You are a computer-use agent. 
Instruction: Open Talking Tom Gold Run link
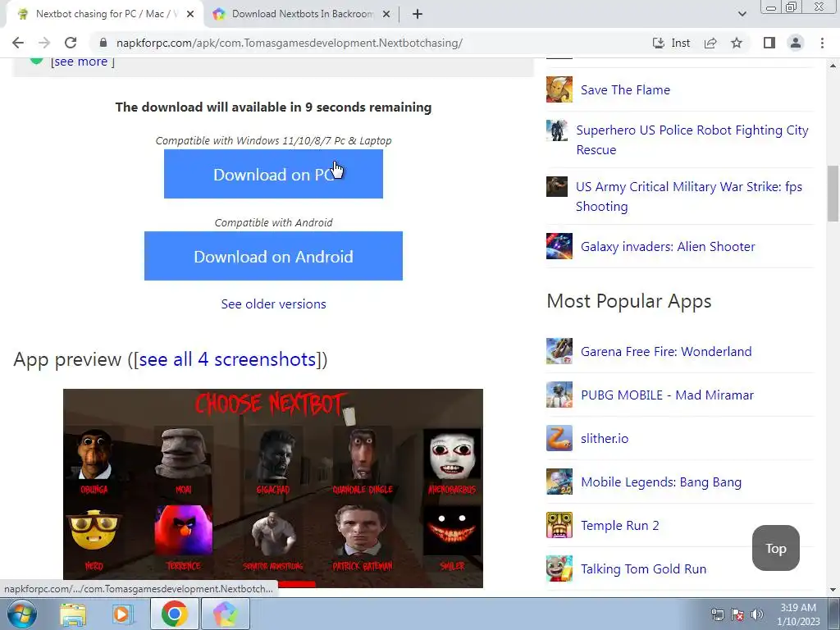click(x=643, y=569)
